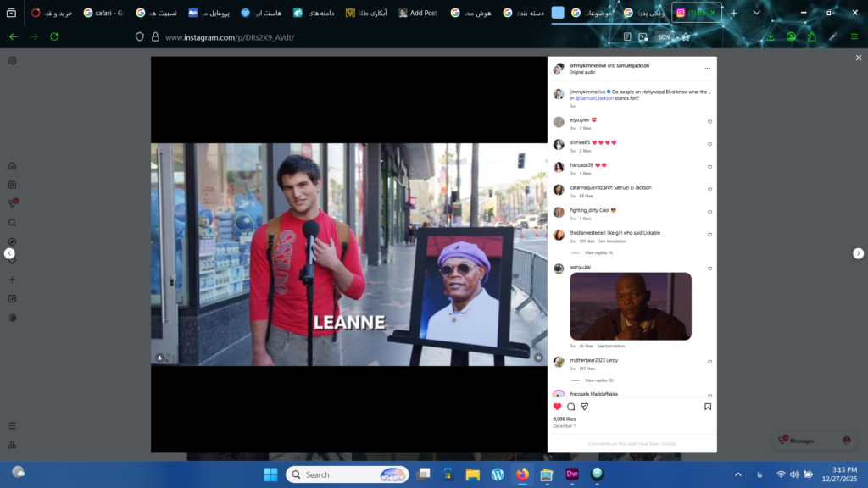Share the post via paper plane icon
Viewport: 868px width, 488px height.
584,407
